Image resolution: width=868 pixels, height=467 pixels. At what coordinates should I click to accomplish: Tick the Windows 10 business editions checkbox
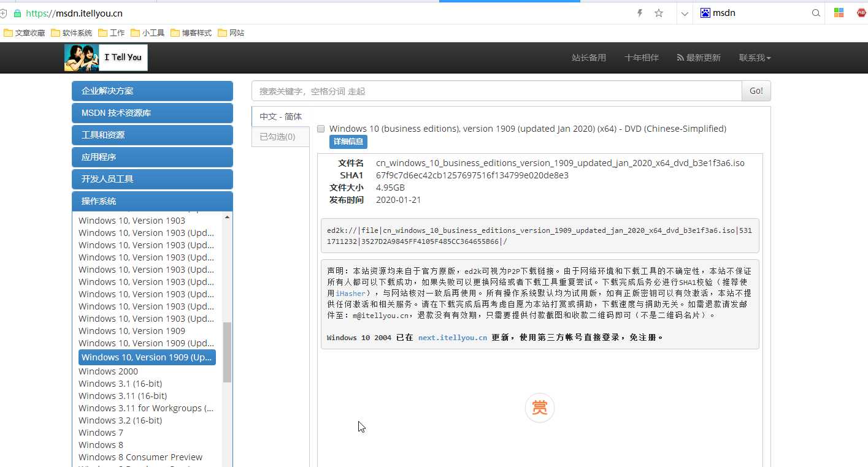[x=321, y=129]
